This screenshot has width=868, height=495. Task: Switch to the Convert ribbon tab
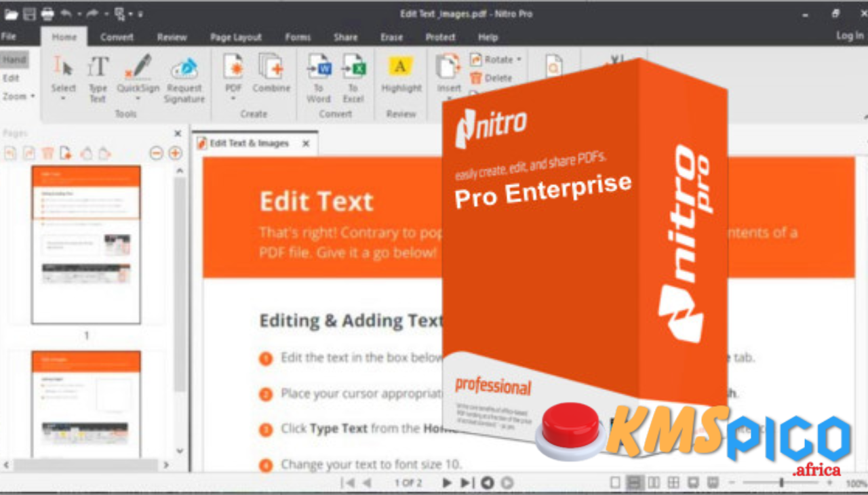pyautogui.click(x=117, y=37)
